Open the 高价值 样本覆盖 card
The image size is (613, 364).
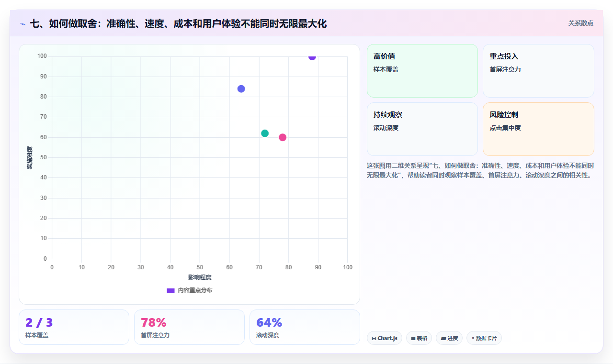422,71
